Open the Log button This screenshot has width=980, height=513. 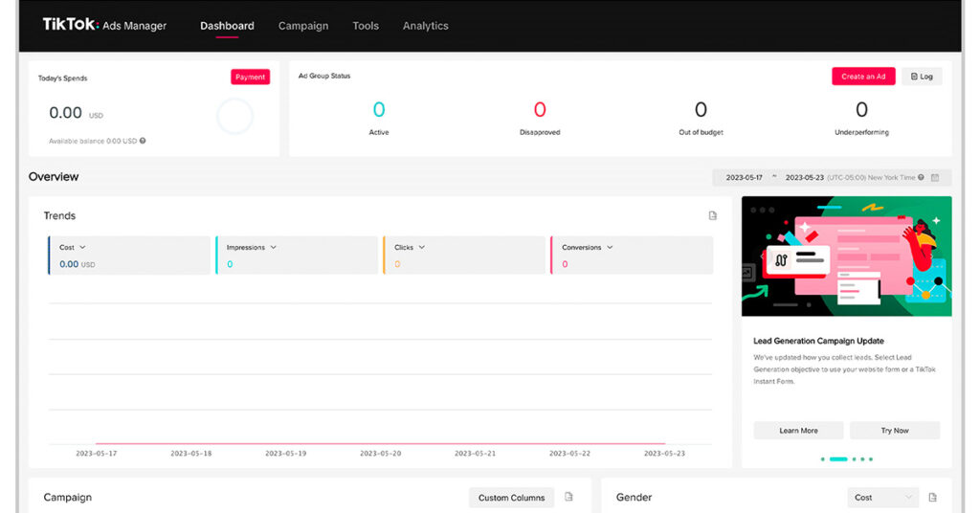coord(922,77)
